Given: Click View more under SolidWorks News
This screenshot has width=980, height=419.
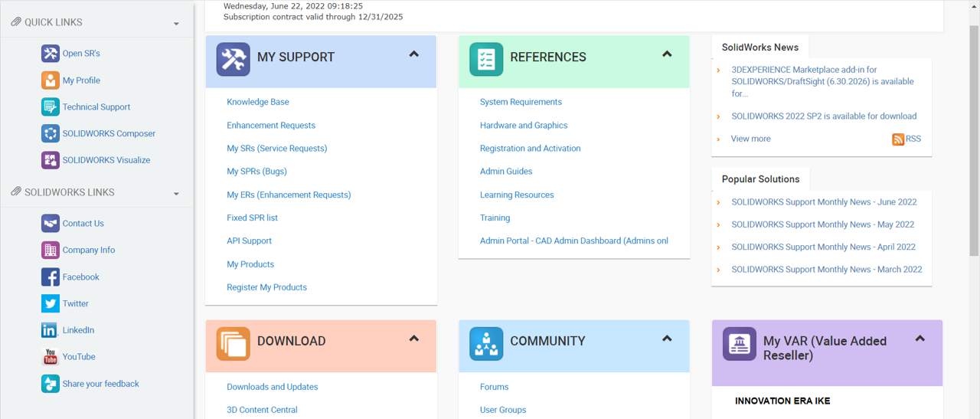Looking at the screenshot, I should point(750,139).
